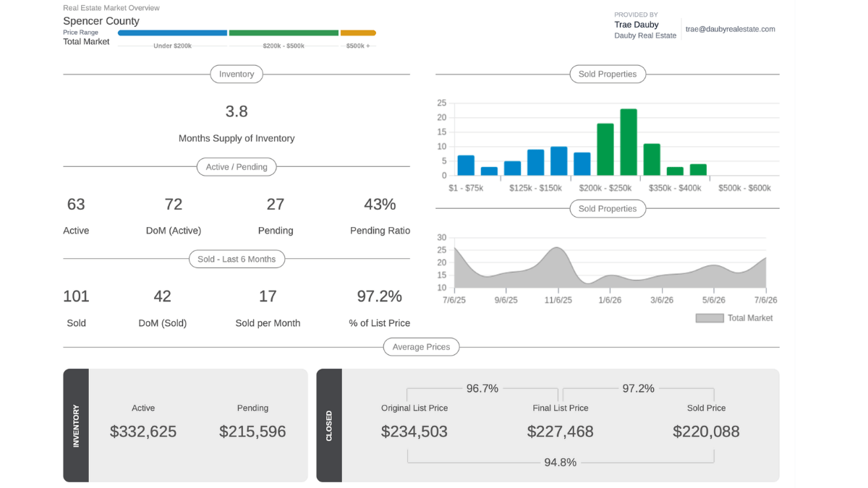Image resolution: width=868 pixels, height=488 pixels.
Task: Click the $350k - $400k axis label
Action: pos(675,188)
